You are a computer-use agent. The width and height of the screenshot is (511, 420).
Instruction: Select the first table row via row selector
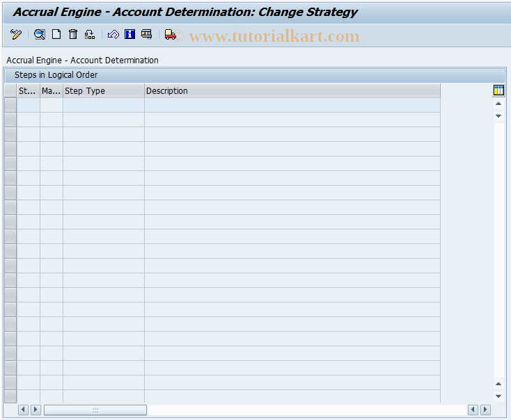[10, 105]
